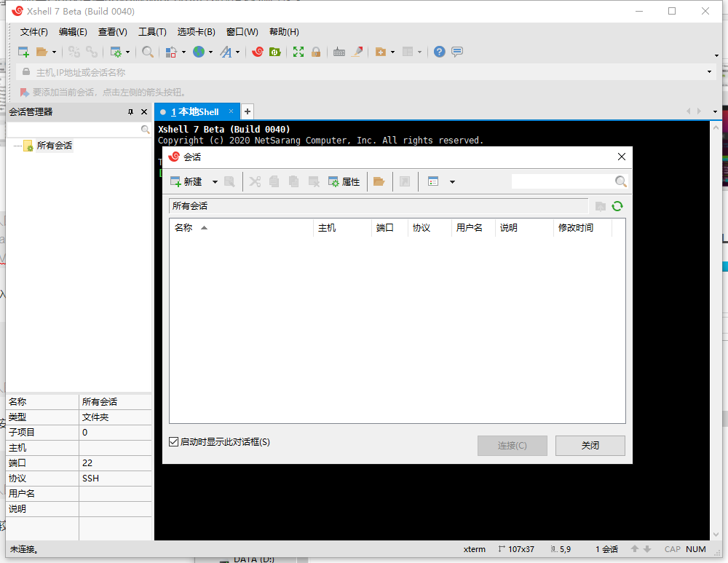Click the new session icon in main toolbar

coord(23,52)
